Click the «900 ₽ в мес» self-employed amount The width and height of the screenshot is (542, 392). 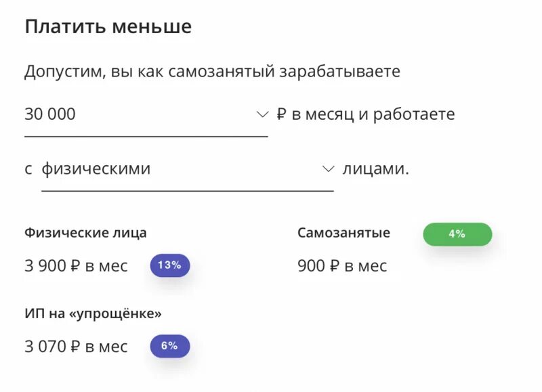point(342,266)
